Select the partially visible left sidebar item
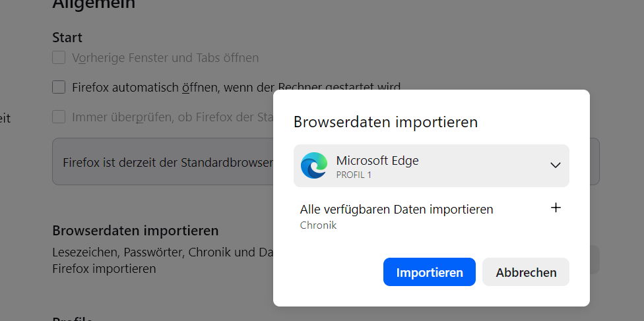The height and width of the screenshot is (321, 644). [5, 119]
